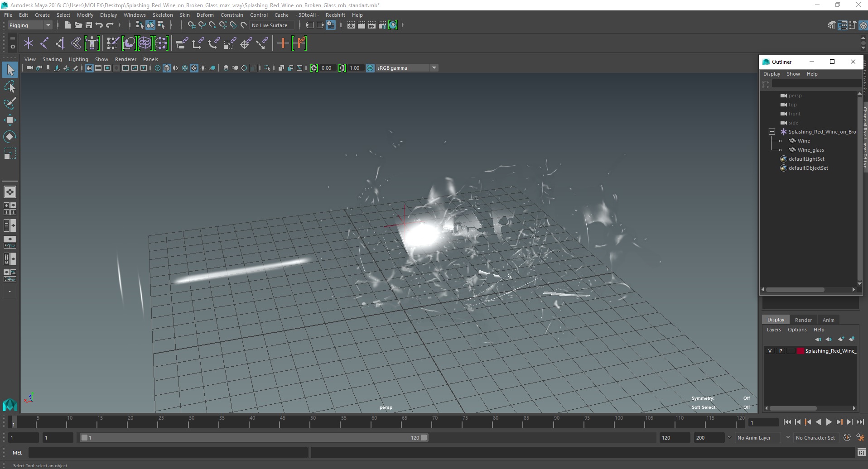Click the time range slider bar
Screen dimensions: 868x469
[x=254, y=438]
